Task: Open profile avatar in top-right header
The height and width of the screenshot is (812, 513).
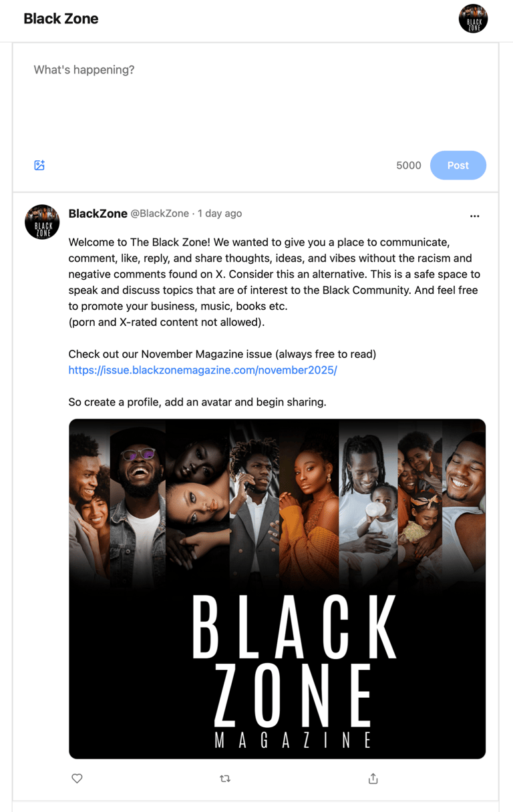Action: [x=473, y=19]
